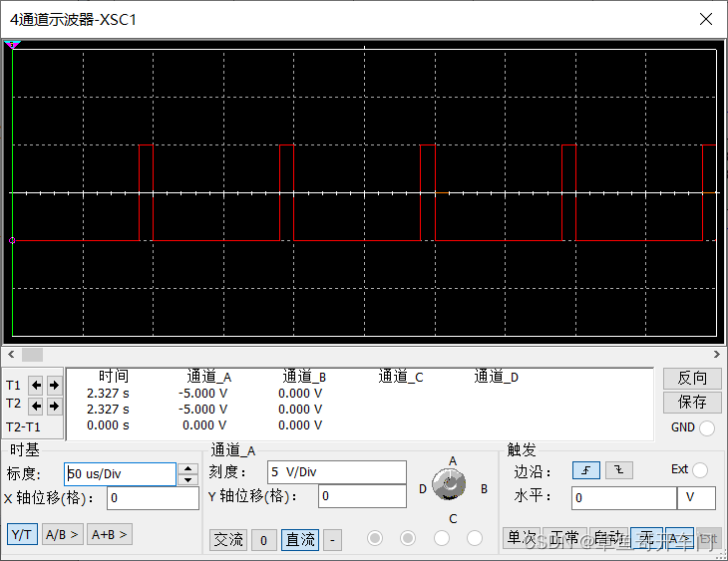Select 单次 single trigger mode
The height and width of the screenshot is (561, 728).
pyautogui.click(x=521, y=538)
